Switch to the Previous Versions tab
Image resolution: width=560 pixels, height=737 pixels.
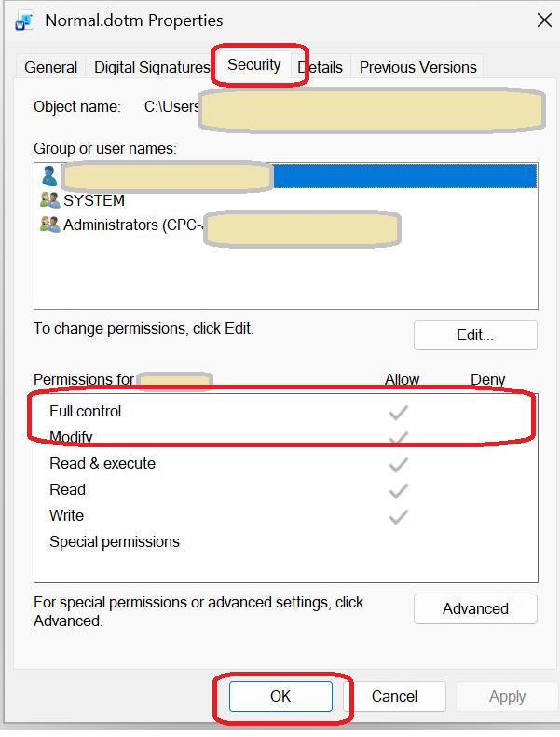pyautogui.click(x=418, y=67)
